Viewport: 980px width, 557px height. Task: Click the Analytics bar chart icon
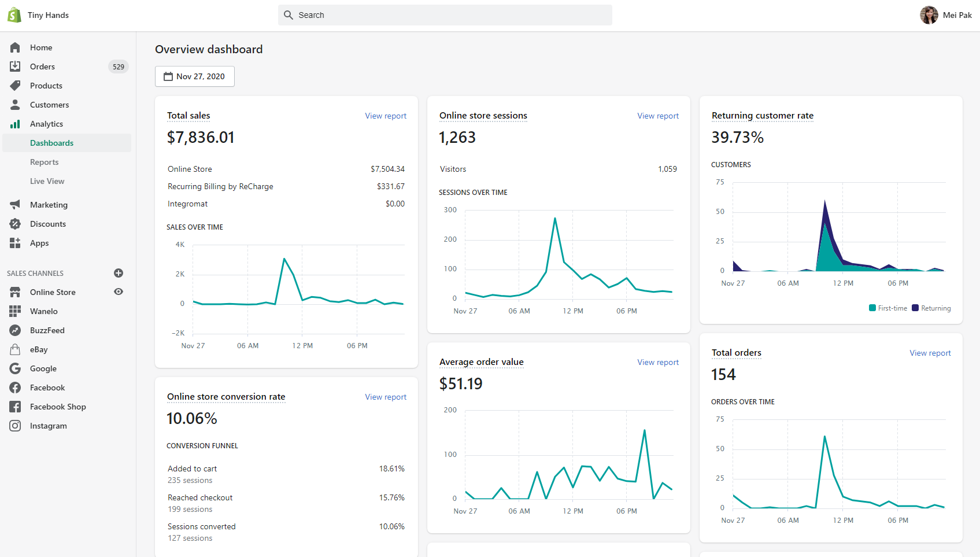[15, 124]
